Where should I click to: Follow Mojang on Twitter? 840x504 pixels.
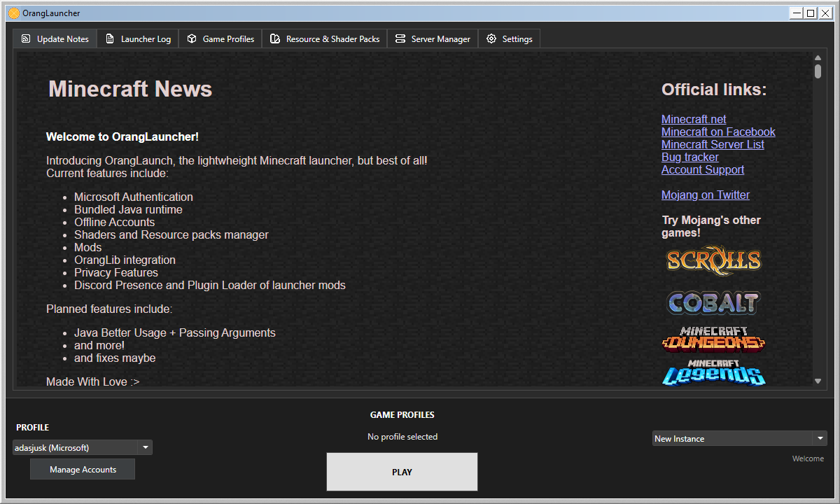(x=705, y=195)
